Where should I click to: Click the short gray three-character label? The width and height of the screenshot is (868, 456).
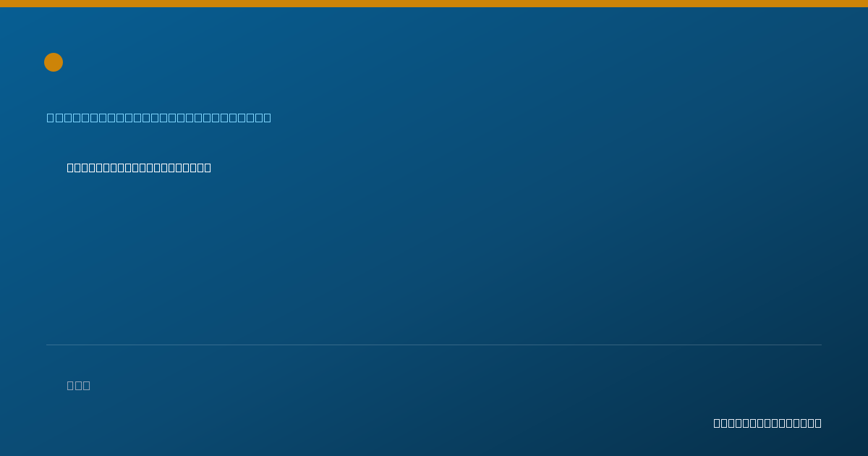coord(78,385)
